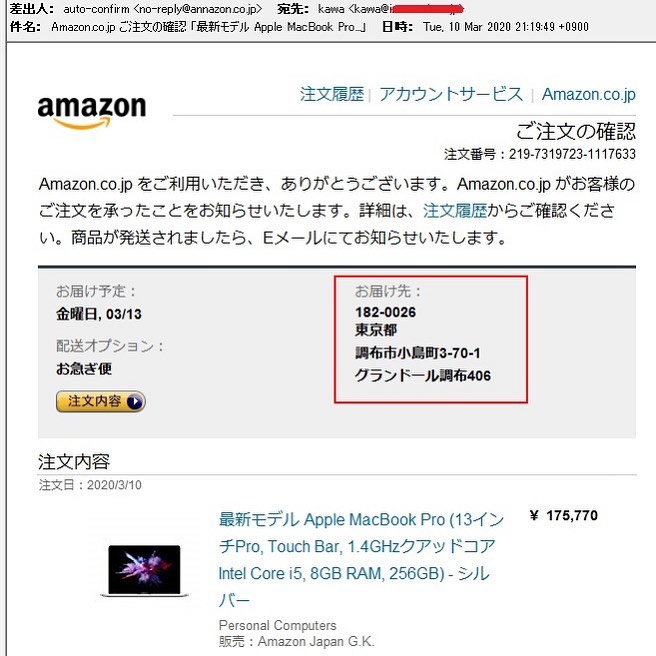Image resolution: width=656 pixels, height=656 pixels.
Task: Click the yellow 注文内容 button
Action: point(101,402)
